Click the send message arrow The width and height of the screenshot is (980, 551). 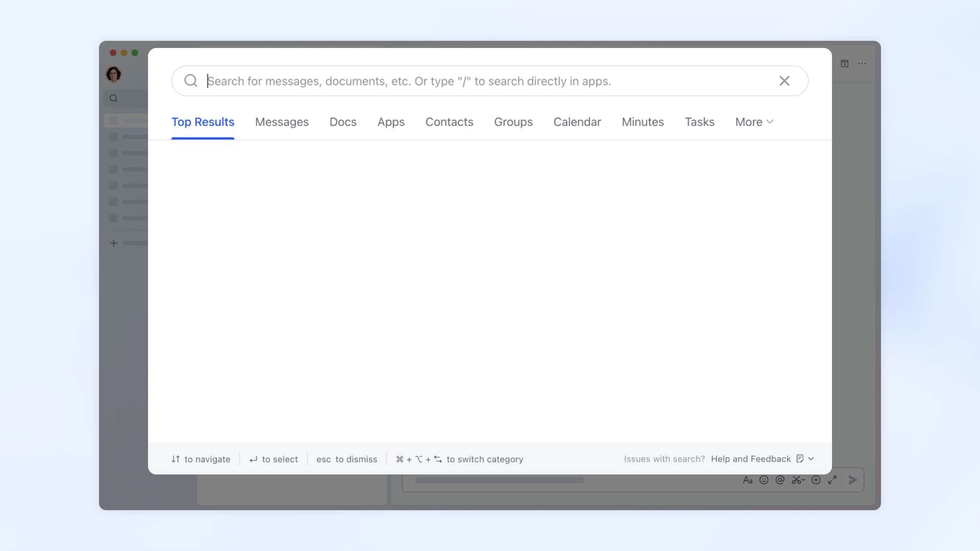pos(852,480)
